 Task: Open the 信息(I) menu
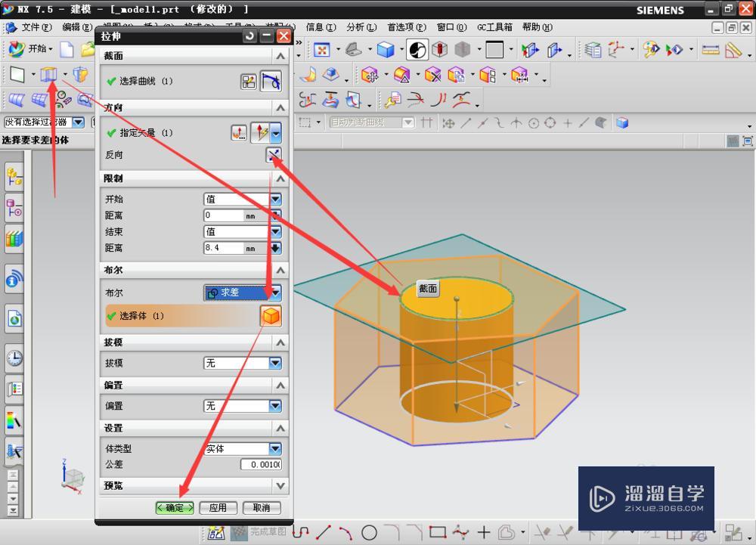point(321,27)
